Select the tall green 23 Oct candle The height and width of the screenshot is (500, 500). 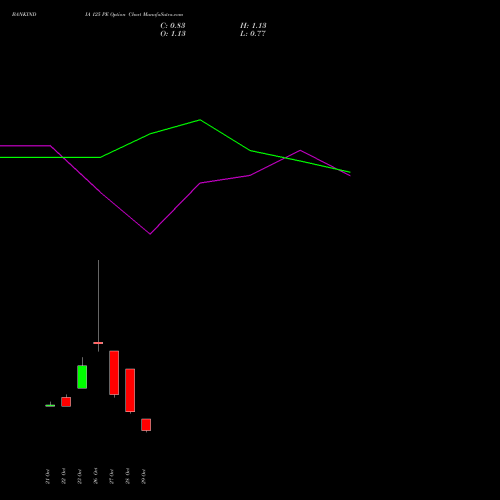[82, 377]
